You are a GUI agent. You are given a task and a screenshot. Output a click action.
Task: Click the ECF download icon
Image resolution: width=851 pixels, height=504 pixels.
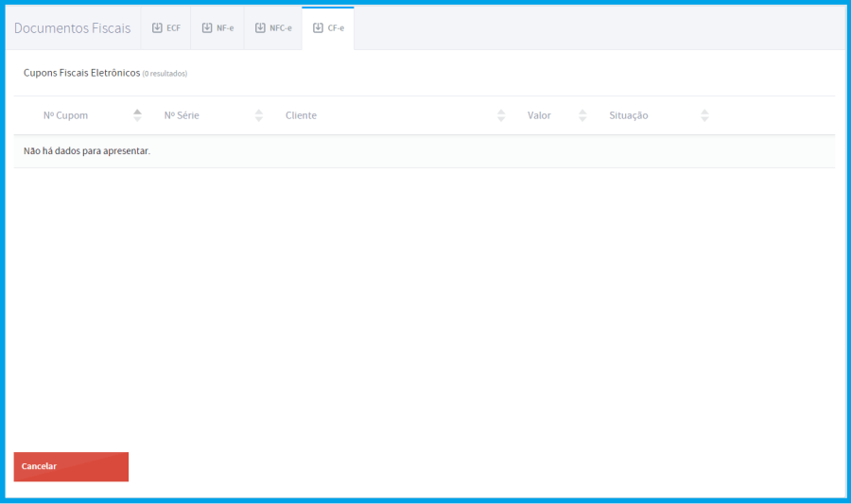157,27
